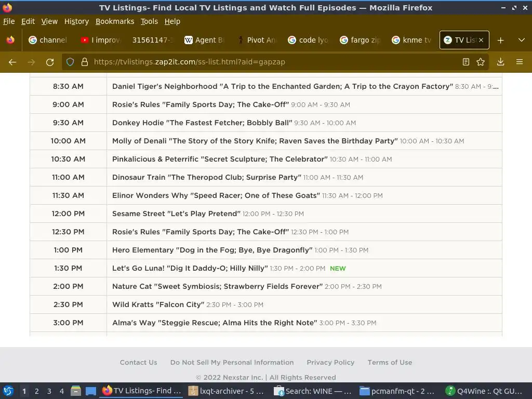Bookmark this page with star icon
Screen dimensions: 532x399
(481, 62)
